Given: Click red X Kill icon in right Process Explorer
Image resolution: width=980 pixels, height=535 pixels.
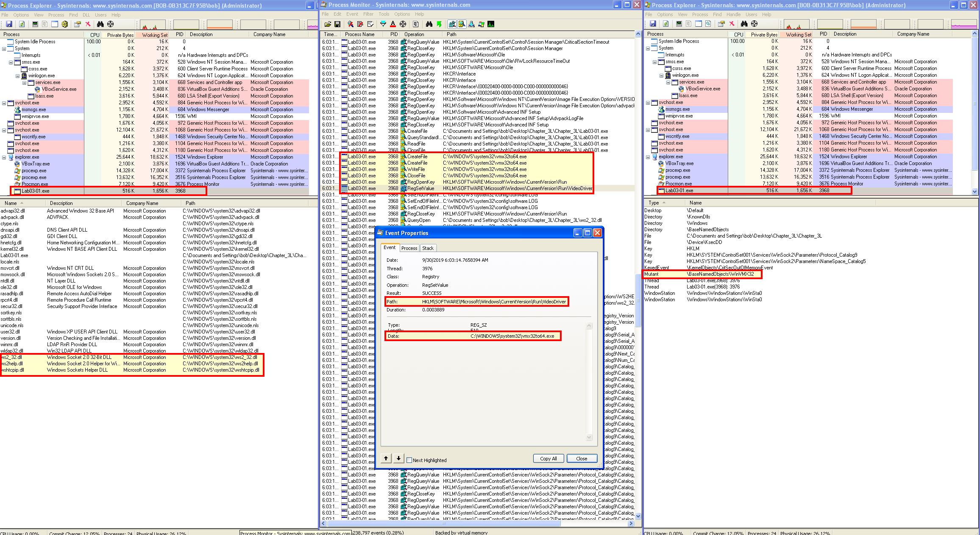Looking at the screenshot, I should tap(732, 24).
